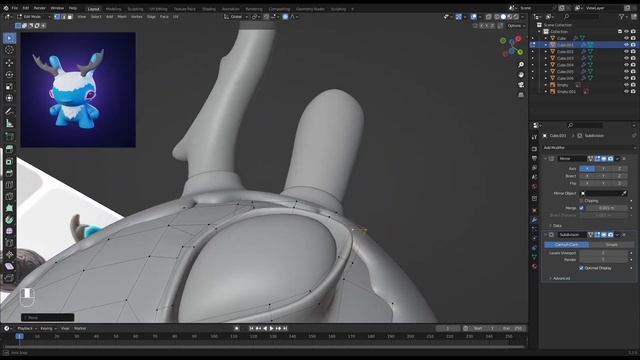640x360 pixels.
Task: Select the Move tool
Action: pos(9,63)
